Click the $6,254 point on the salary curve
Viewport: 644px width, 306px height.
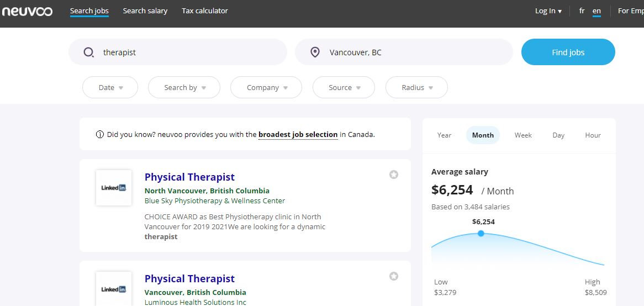(x=481, y=233)
